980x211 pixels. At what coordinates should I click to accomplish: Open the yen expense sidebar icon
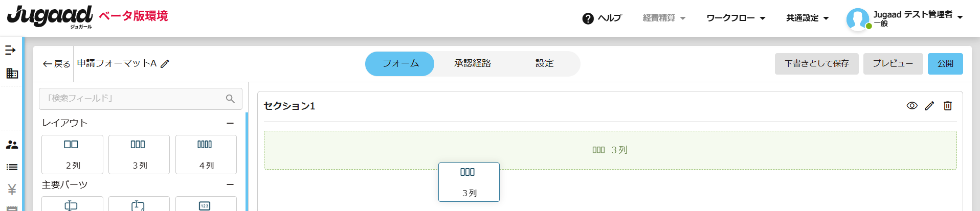click(12, 190)
